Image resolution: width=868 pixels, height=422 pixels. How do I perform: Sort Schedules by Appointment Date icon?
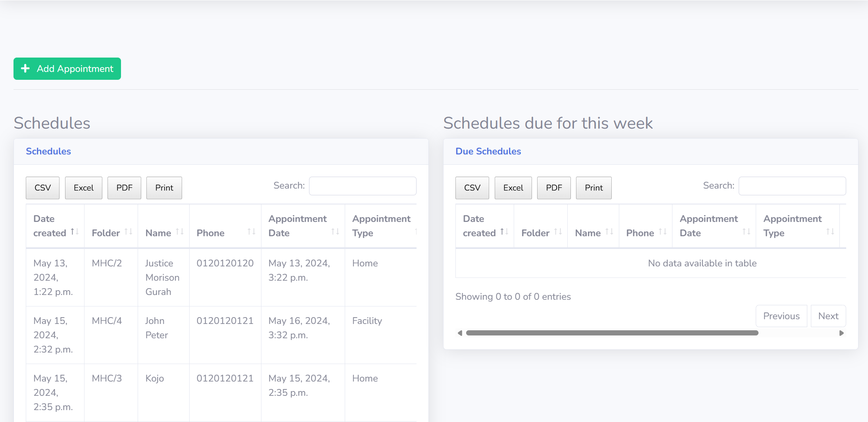pos(335,231)
